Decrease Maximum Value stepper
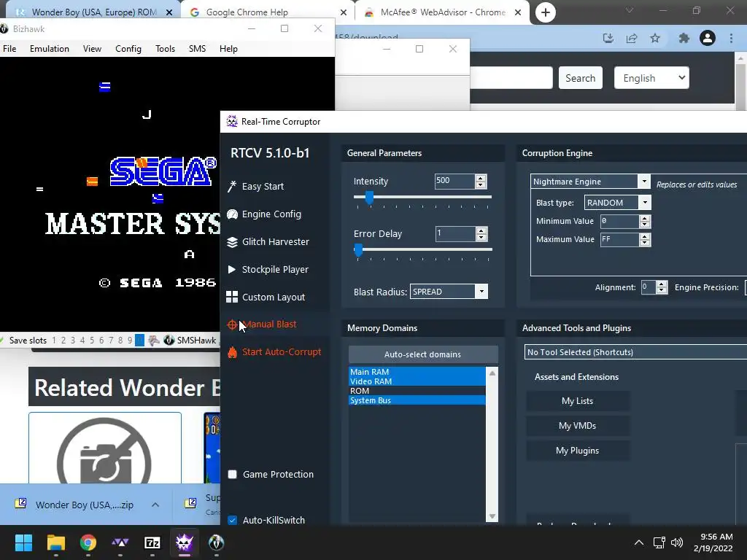The width and height of the screenshot is (747, 560). click(x=645, y=242)
